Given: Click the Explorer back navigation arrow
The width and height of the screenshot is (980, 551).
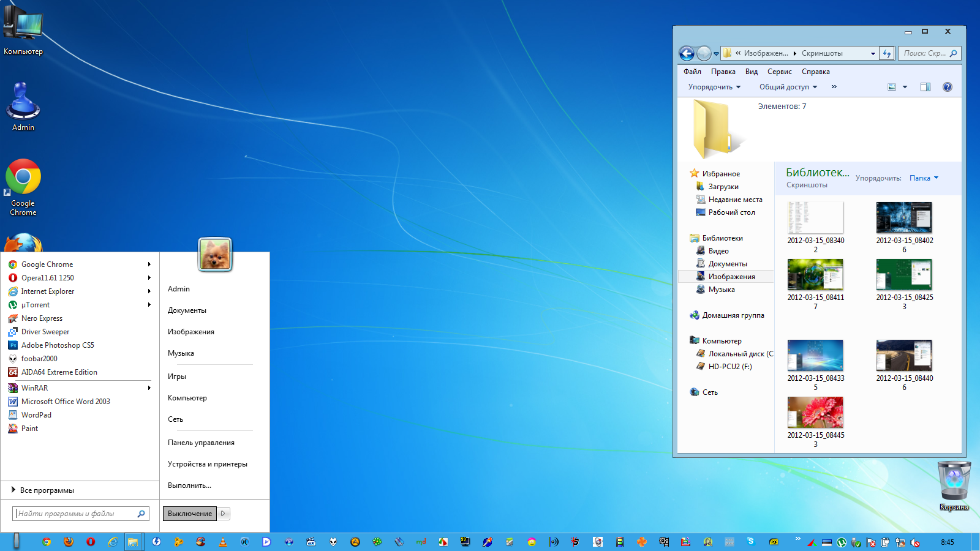Looking at the screenshot, I should 687,54.
